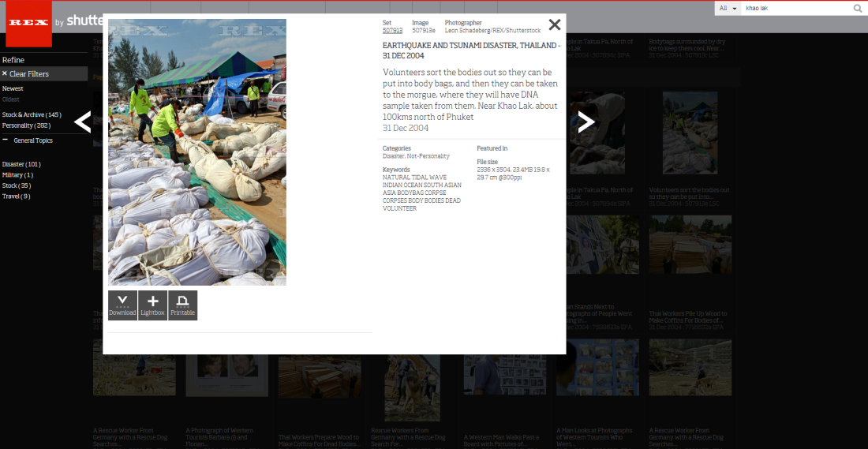Viewport: 868px width, 449px height.
Task: Click the Earthquake and Tsunami Disaster headline
Action: coord(472,51)
